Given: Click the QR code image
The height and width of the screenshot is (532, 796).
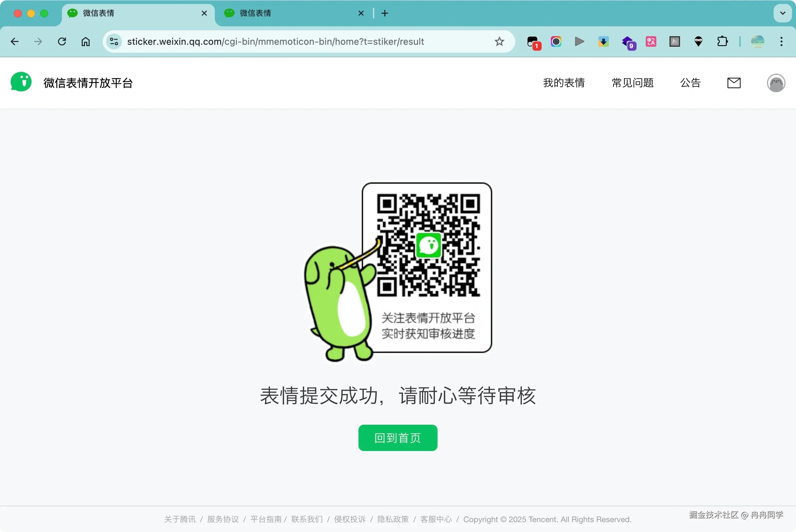Looking at the screenshot, I should coord(428,245).
